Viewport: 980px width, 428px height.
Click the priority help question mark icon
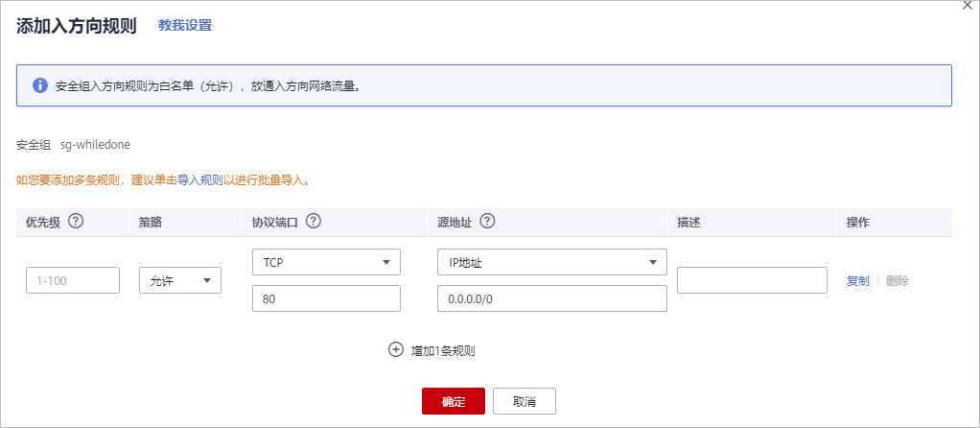(77, 222)
